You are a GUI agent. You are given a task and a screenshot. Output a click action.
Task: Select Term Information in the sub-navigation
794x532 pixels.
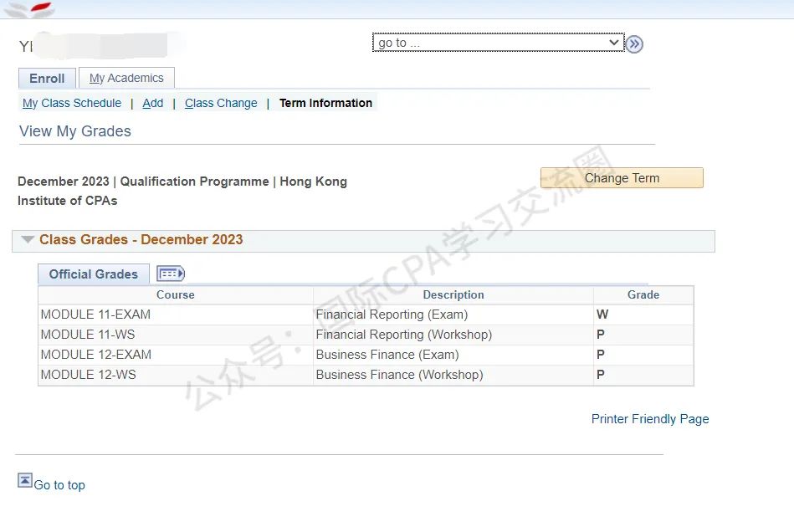point(325,103)
